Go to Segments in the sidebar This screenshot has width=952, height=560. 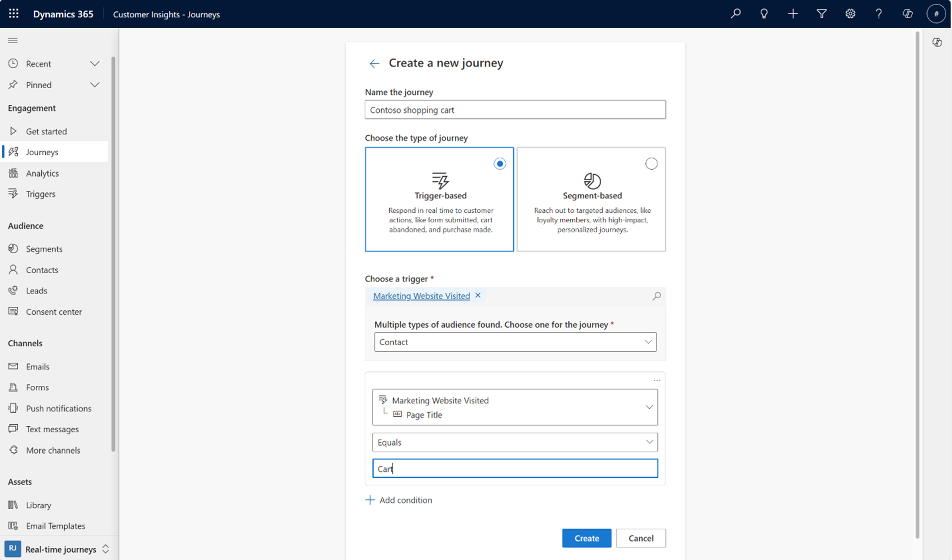click(x=44, y=249)
